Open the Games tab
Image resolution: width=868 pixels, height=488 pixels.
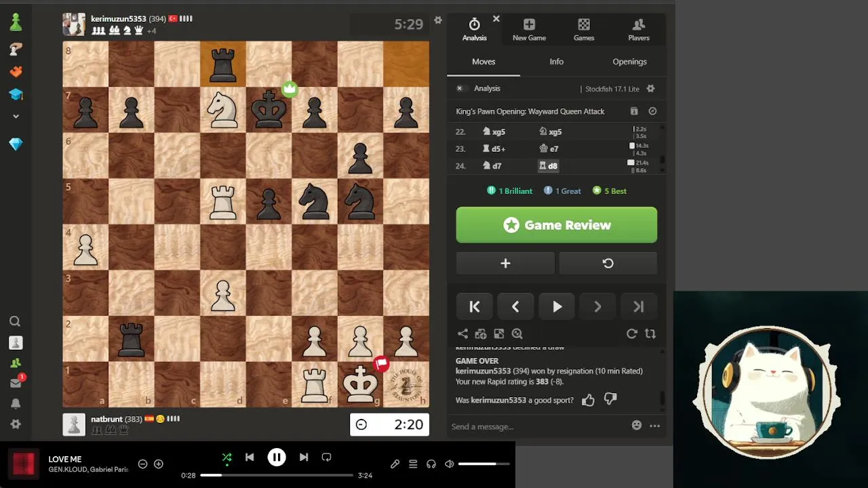(x=584, y=30)
